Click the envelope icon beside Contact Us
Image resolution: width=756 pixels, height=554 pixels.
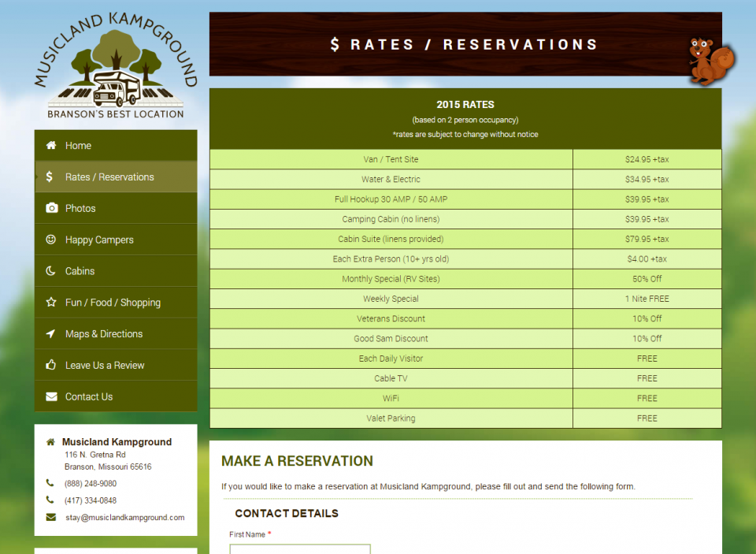51,396
